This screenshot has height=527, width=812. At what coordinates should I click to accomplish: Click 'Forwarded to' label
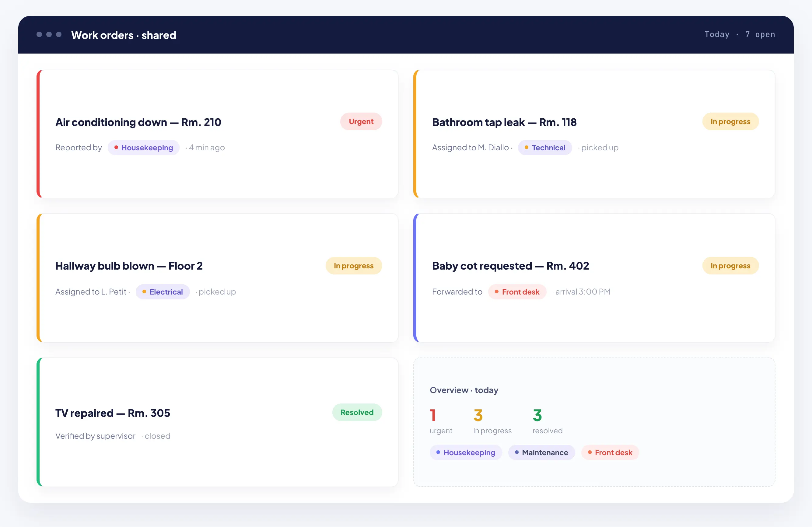(457, 292)
